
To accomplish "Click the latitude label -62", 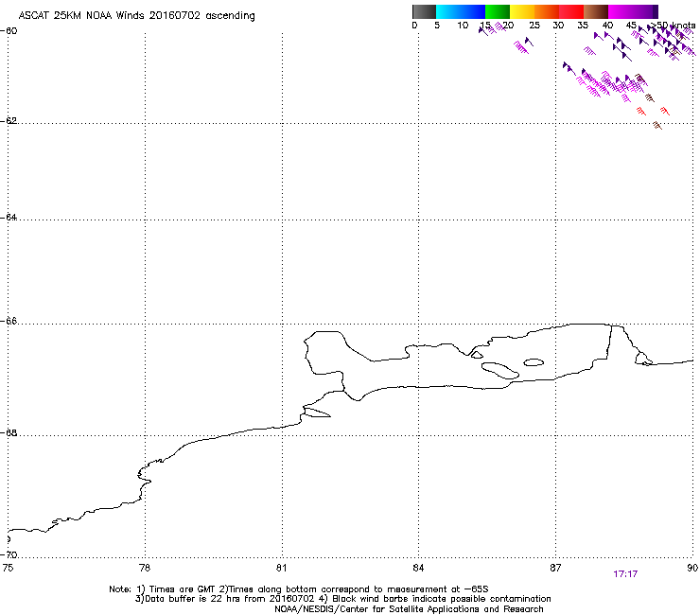I will 9,121.
